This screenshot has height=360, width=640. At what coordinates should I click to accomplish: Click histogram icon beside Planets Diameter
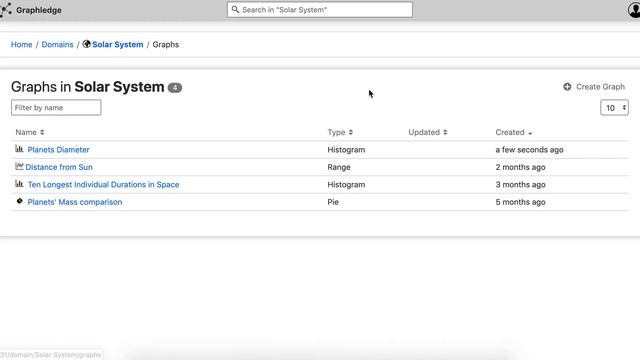[19, 149]
